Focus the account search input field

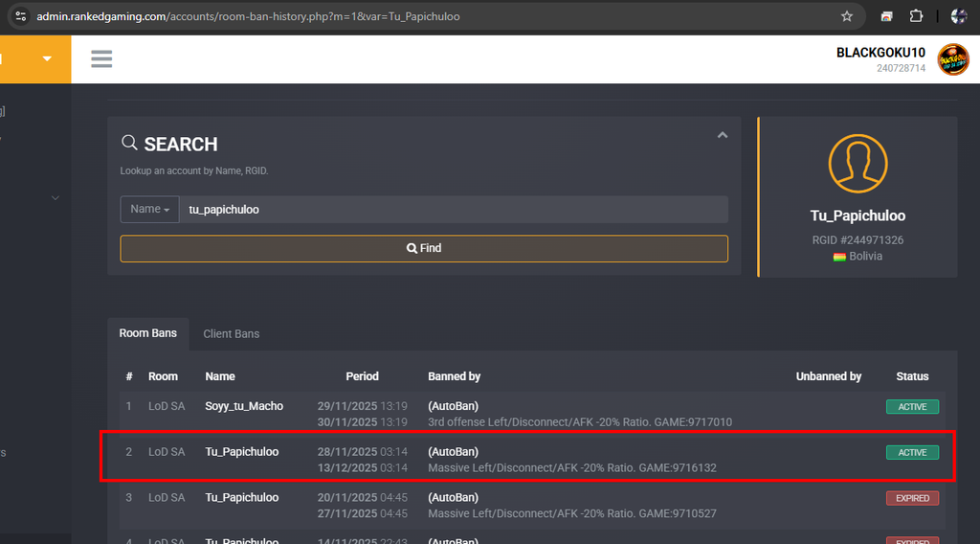pos(454,210)
